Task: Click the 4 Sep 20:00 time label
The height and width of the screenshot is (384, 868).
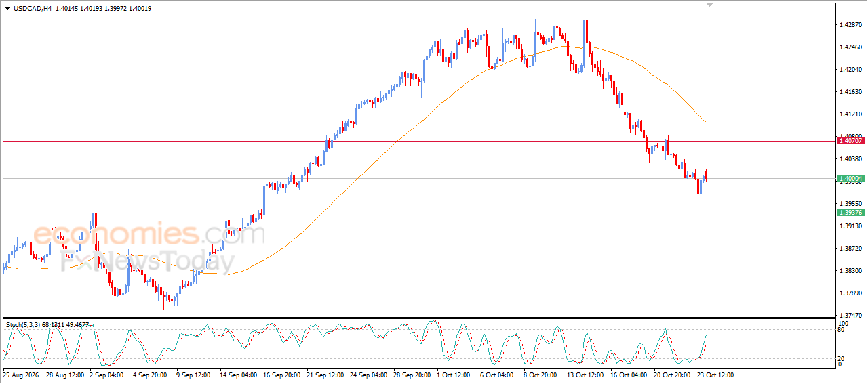Action: [x=151, y=375]
